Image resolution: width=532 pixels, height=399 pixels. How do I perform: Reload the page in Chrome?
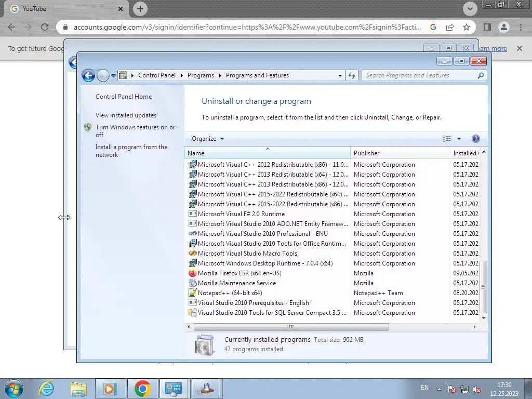pos(45,27)
